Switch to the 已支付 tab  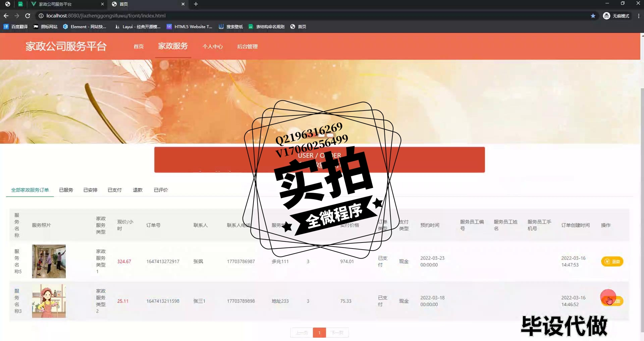click(x=115, y=190)
